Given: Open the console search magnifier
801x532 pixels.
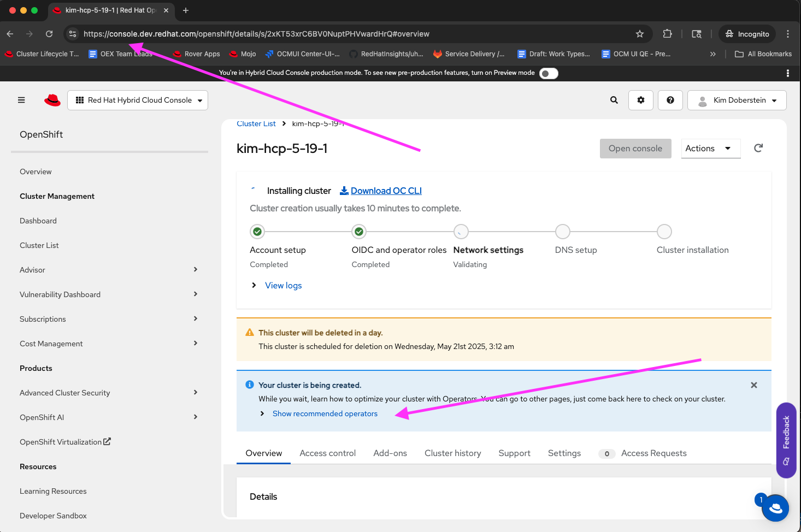Looking at the screenshot, I should tap(614, 100).
